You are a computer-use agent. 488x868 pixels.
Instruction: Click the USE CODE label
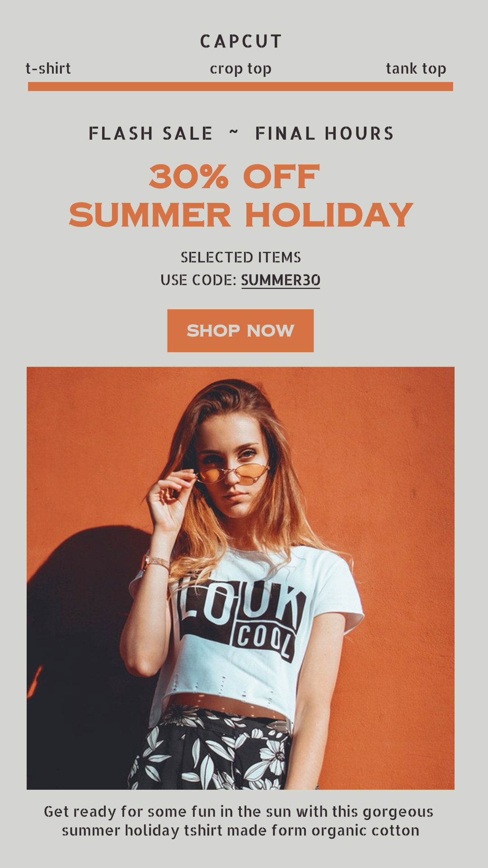click(198, 280)
